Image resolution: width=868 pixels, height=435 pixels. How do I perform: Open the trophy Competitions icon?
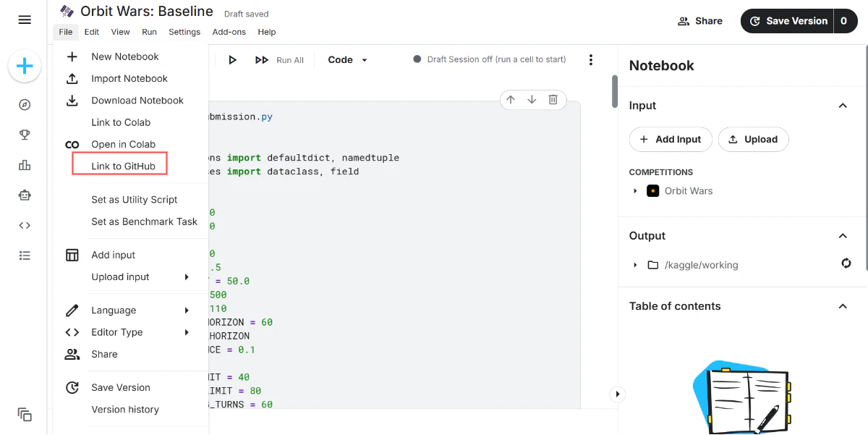[x=25, y=135]
